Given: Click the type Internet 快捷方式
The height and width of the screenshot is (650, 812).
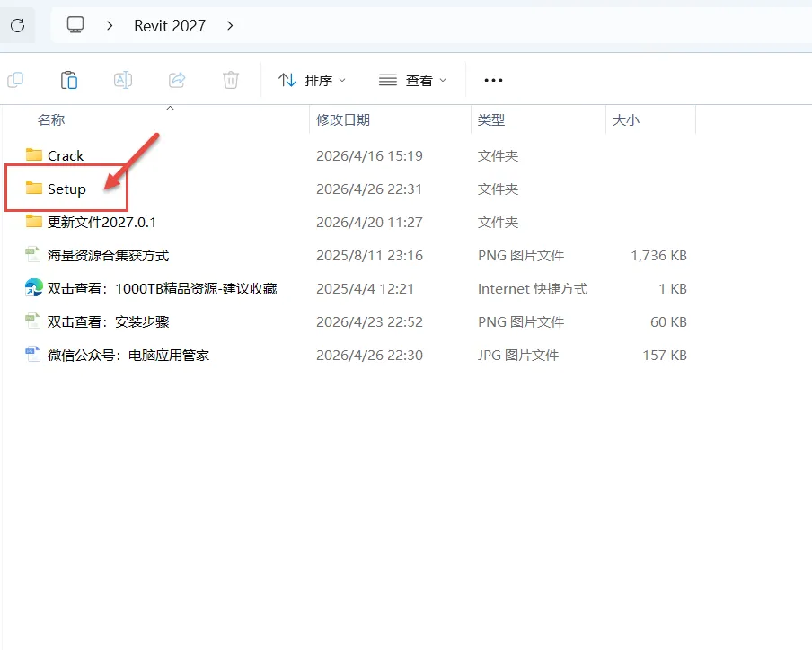Looking at the screenshot, I should 533,289.
